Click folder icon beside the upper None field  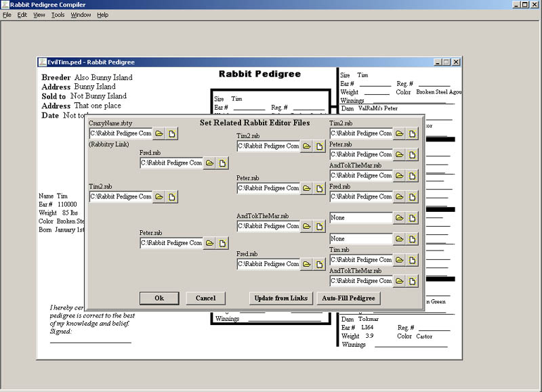click(x=400, y=218)
